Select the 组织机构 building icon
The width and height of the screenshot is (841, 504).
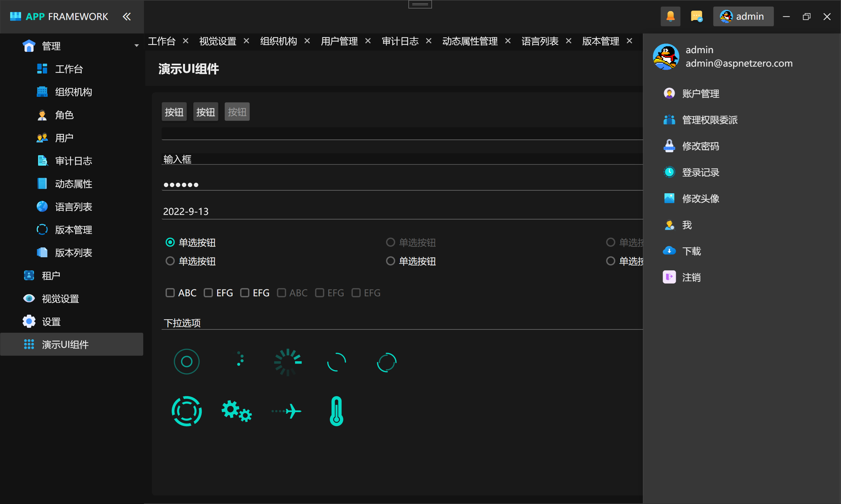[x=42, y=92]
